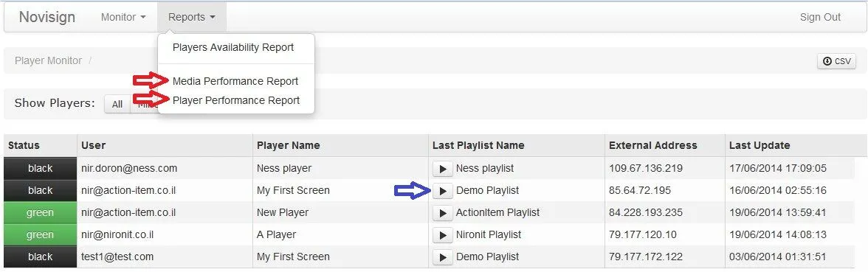Select the A Player name cell
The image size is (868, 272).
coord(276,235)
